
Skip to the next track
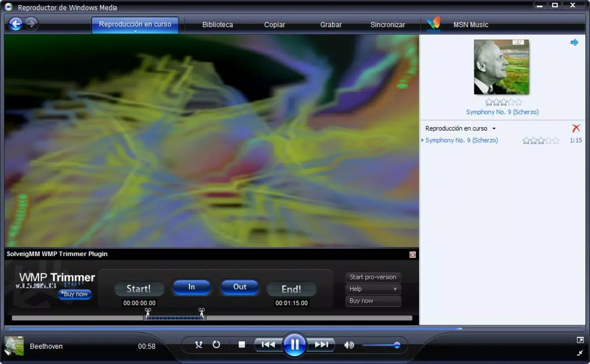pyautogui.click(x=321, y=345)
